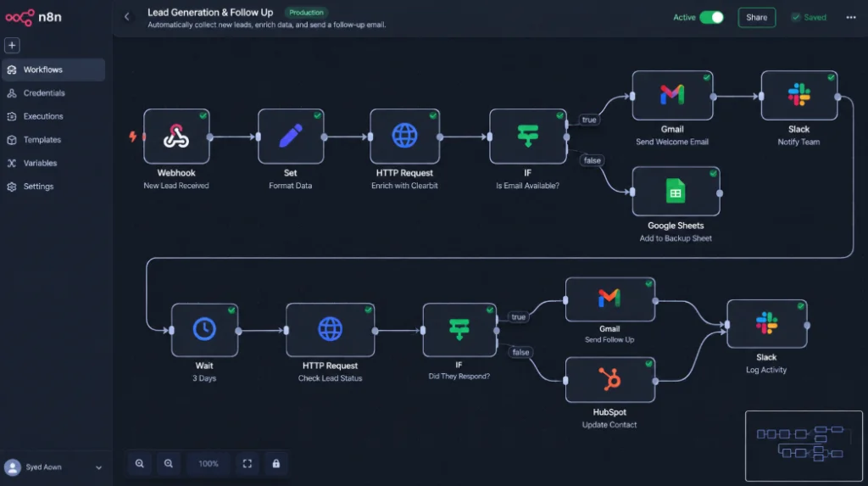
Task: Fit workflow to view
Action: coord(248,464)
